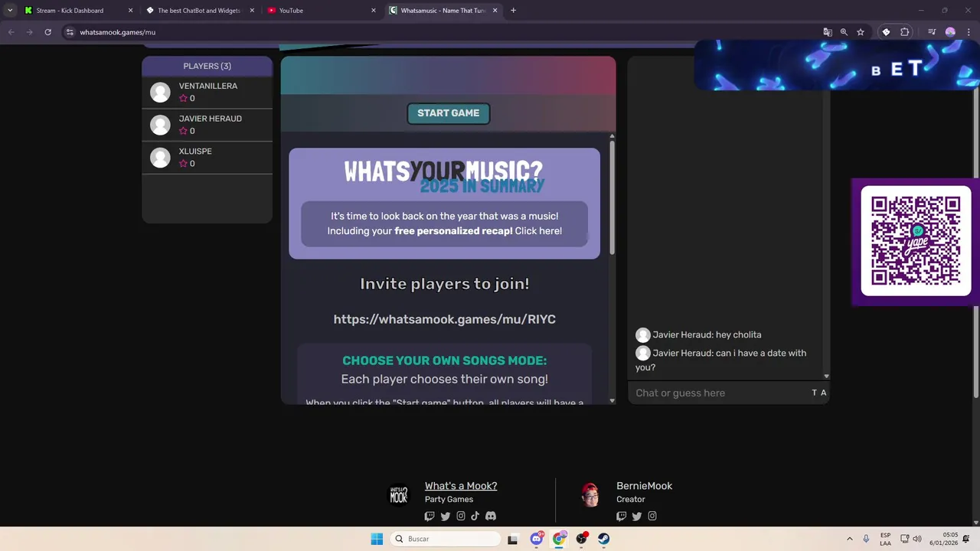
Task: Open What's a Mook Discord server
Action: [491, 516]
